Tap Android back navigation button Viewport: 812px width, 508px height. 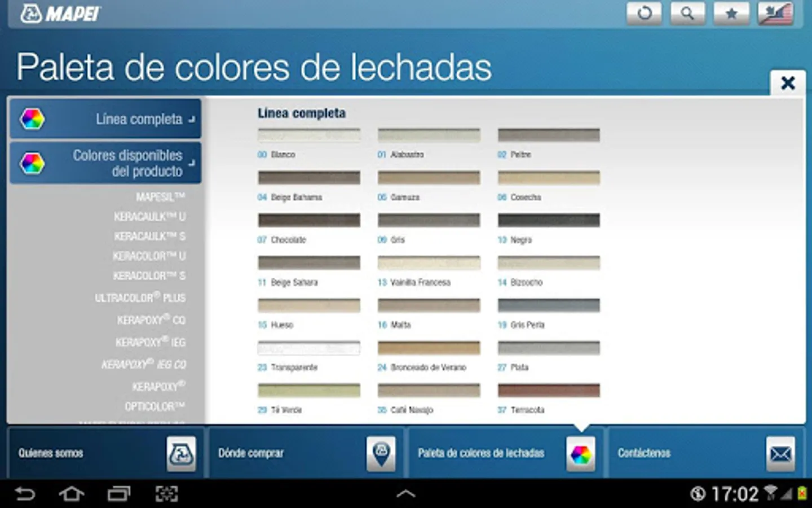click(25, 494)
